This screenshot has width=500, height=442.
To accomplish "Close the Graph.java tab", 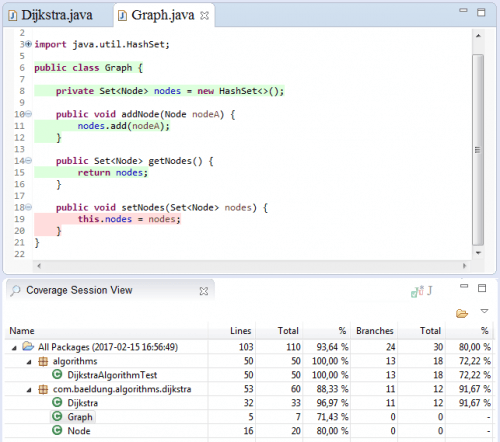I will [204, 16].
